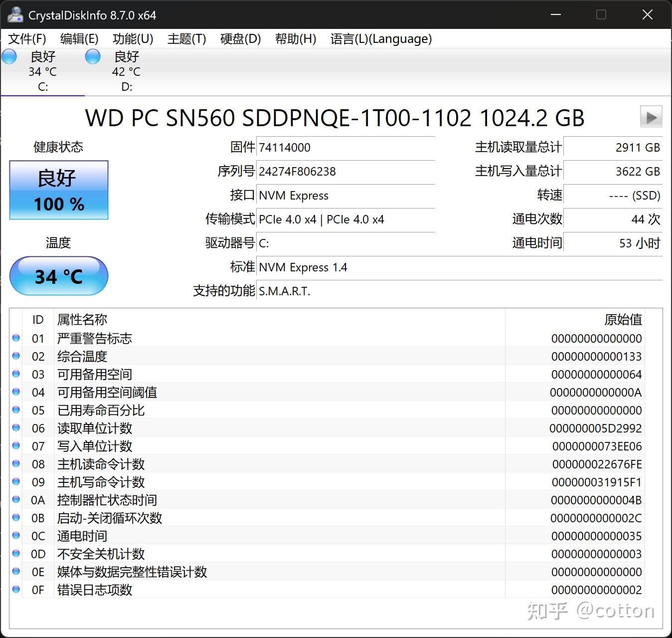Image resolution: width=672 pixels, height=638 pixels.
Task: Click the status dot for attribute 05
Action: 16,410
